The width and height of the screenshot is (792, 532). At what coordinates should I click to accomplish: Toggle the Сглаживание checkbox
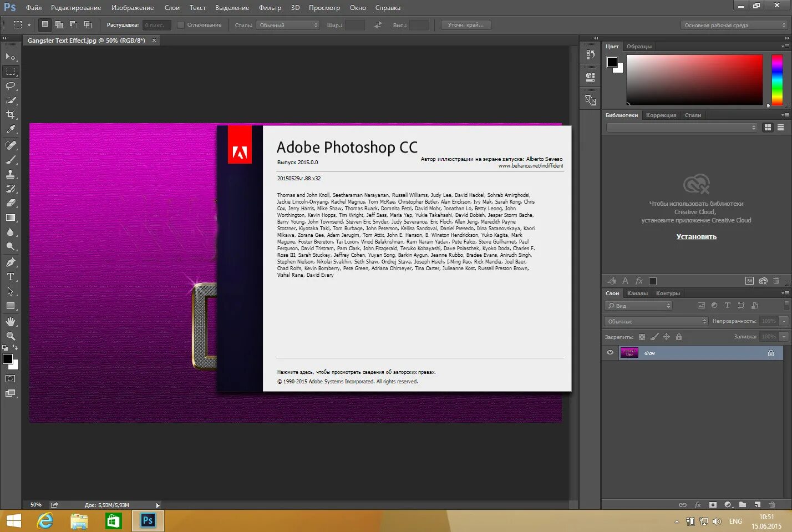180,25
